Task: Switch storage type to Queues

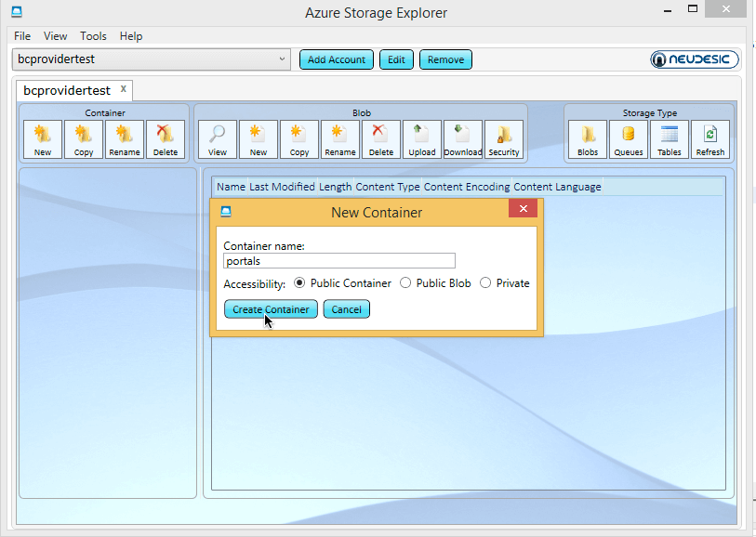Action: (x=629, y=139)
